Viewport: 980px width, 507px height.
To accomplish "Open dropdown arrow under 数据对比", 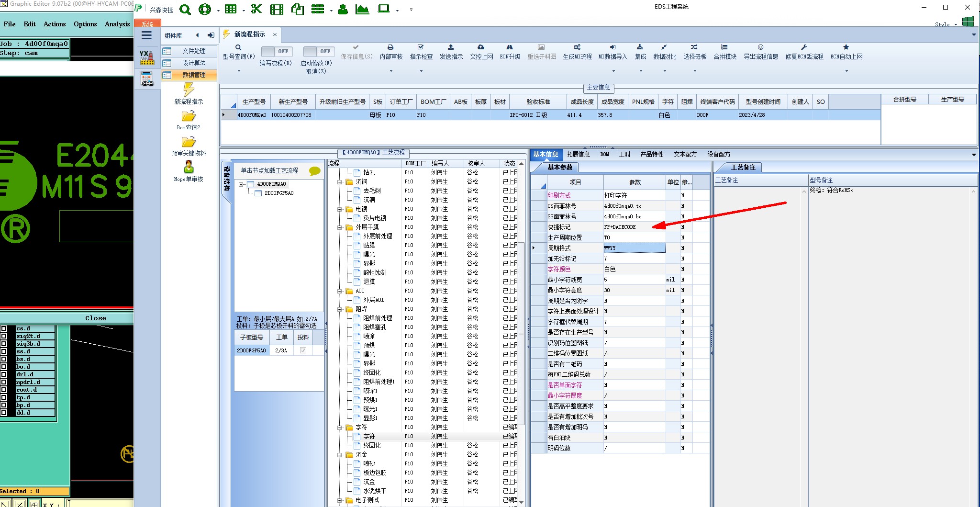I will click(x=665, y=71).
